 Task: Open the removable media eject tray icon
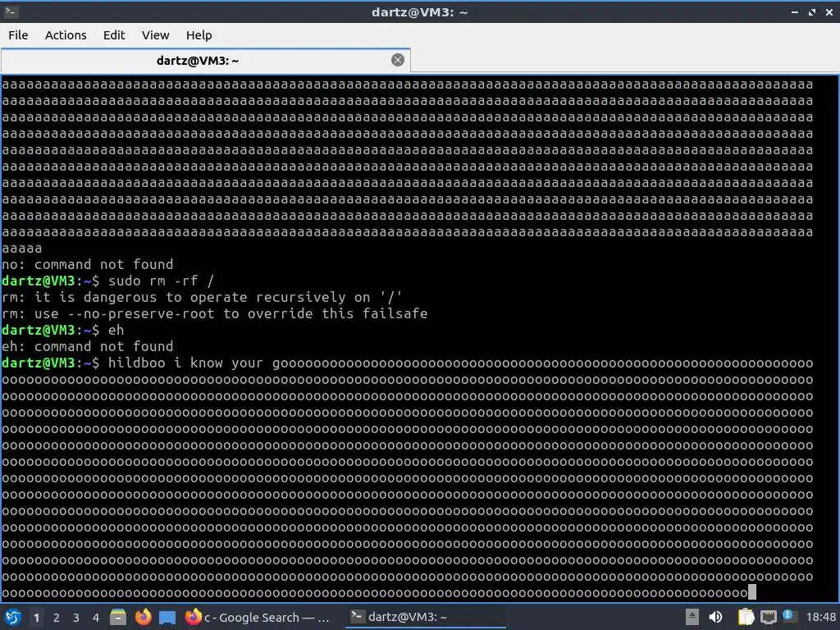[692, 617]
